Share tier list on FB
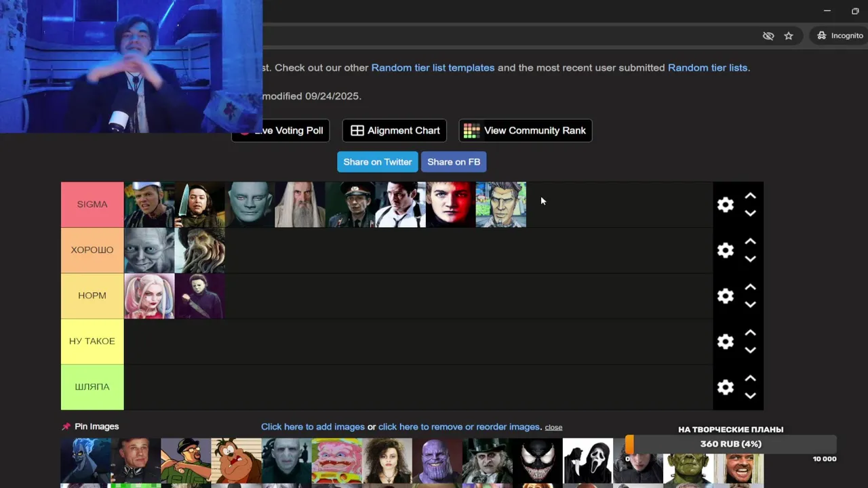Viewport: 868px width, 488px height. (454, 162)
